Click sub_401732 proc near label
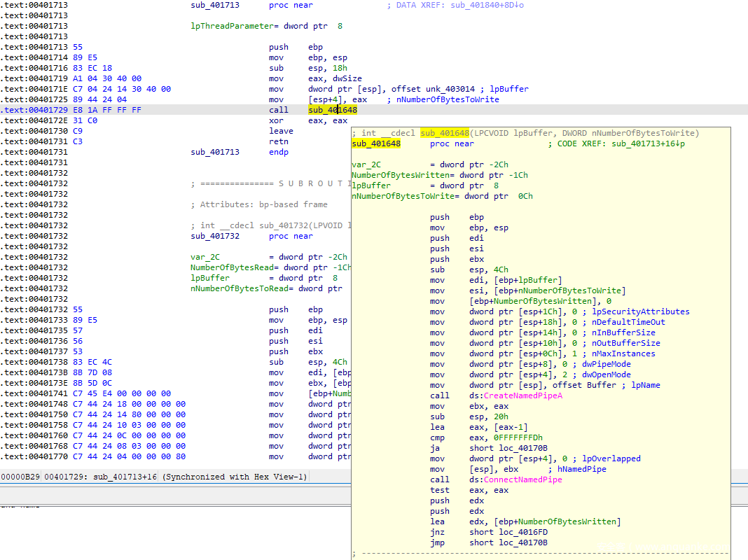The width and height of the screenshot is (748, 560). pos(214,236)
